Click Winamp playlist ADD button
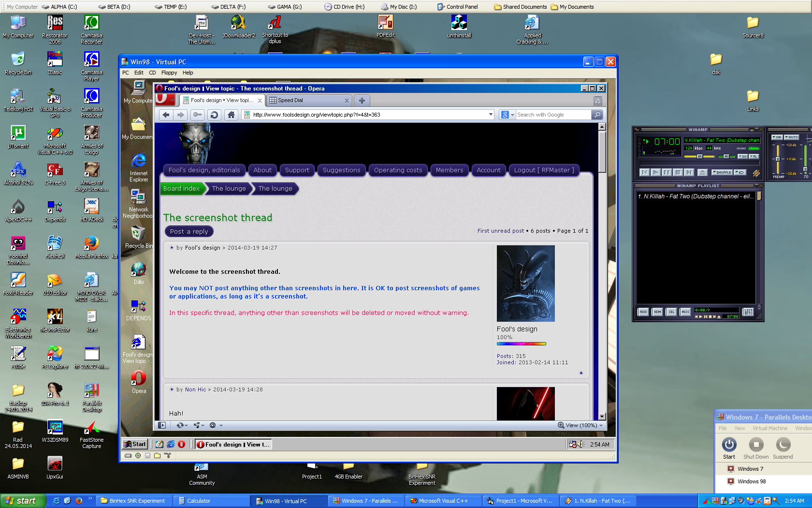The image size is (812, 508). point(643,312)
